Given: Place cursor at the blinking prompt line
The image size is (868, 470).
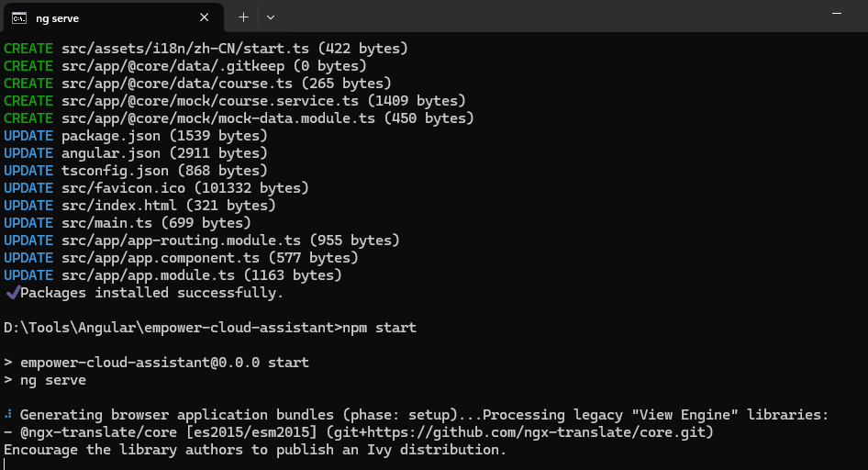Looking at the screenshot, I should pos(6,464).
